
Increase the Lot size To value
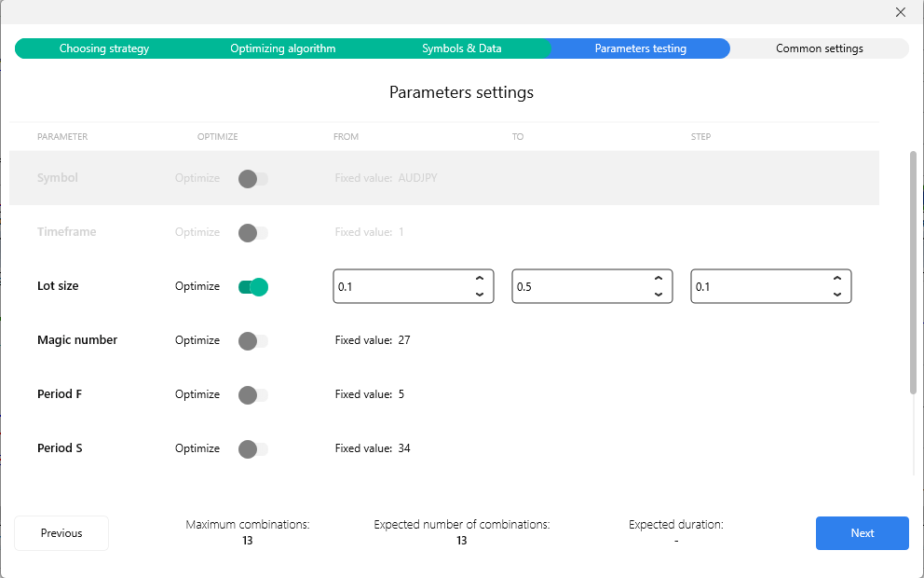click(x=658, y=279)
